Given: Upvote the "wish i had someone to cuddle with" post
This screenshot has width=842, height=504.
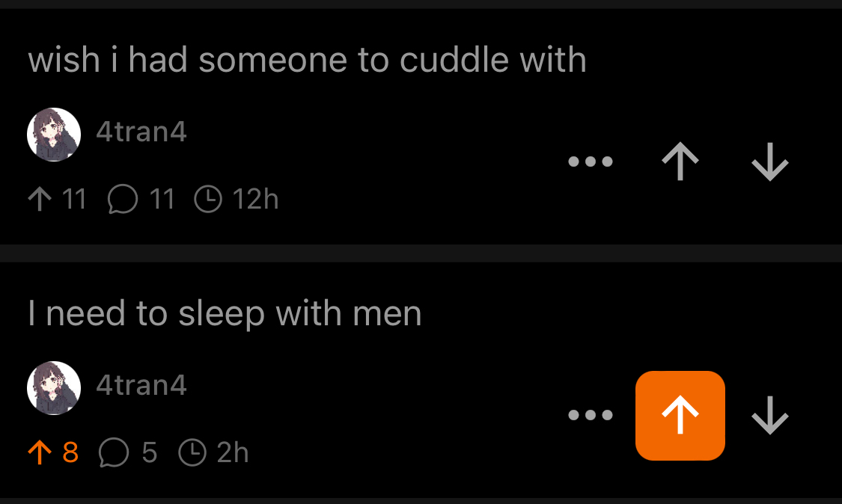Looking at the screenshot, I should (x=680, y=161).
